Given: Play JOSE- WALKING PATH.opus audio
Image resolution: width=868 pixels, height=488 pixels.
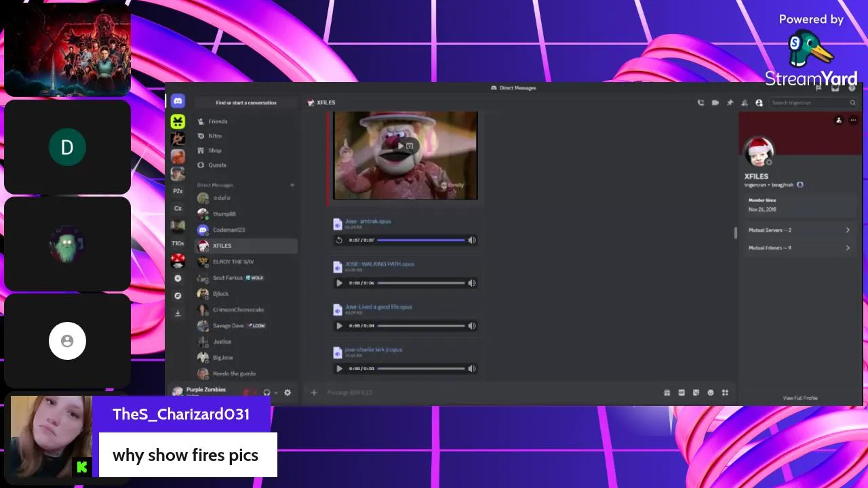Looking at the screenshot, I should [x=339, y=283].
